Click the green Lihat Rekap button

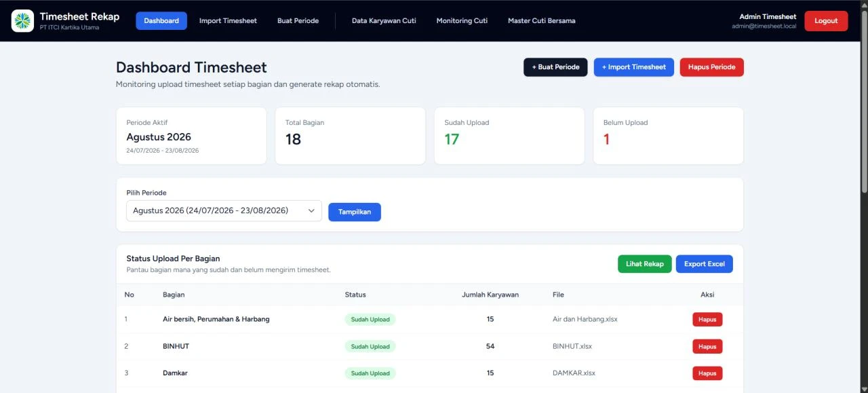(644, 264)
